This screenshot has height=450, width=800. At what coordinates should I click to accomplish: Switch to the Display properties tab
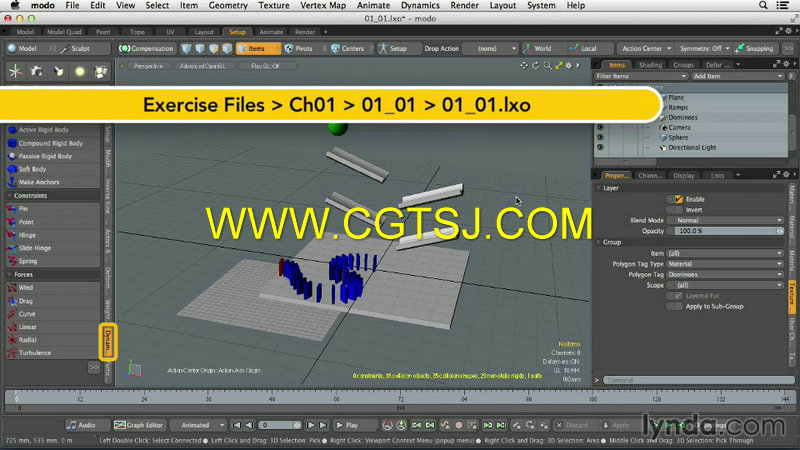(x=684, y=176)
